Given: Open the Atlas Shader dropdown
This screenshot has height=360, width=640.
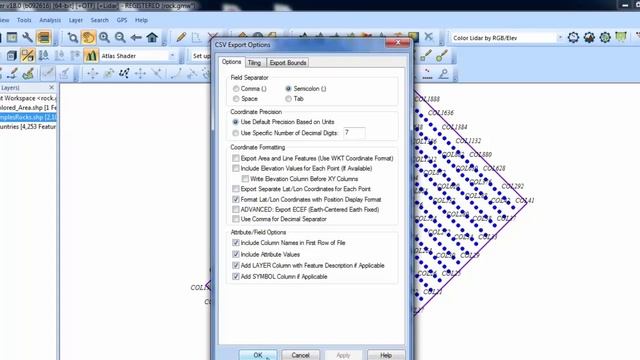Looking at the screenshot, I should pyautogui.click(x=172, y=56).
